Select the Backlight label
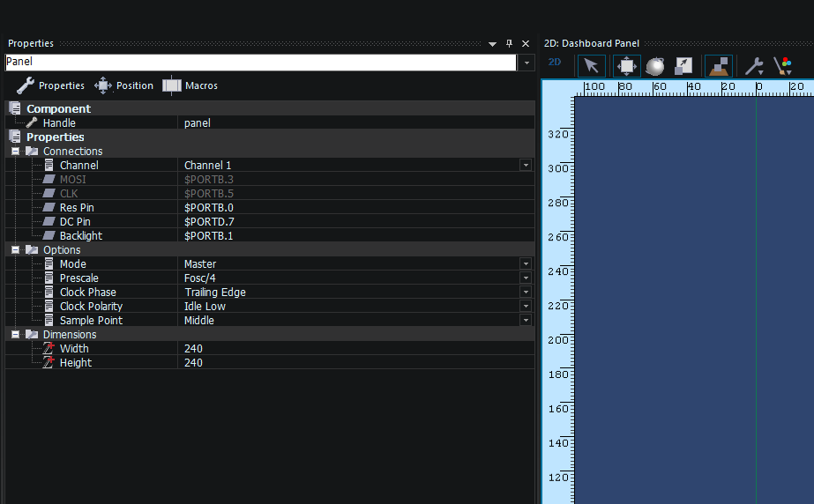Image resolution: width=814 pixels, height=504 pixels. pos(81,236)
